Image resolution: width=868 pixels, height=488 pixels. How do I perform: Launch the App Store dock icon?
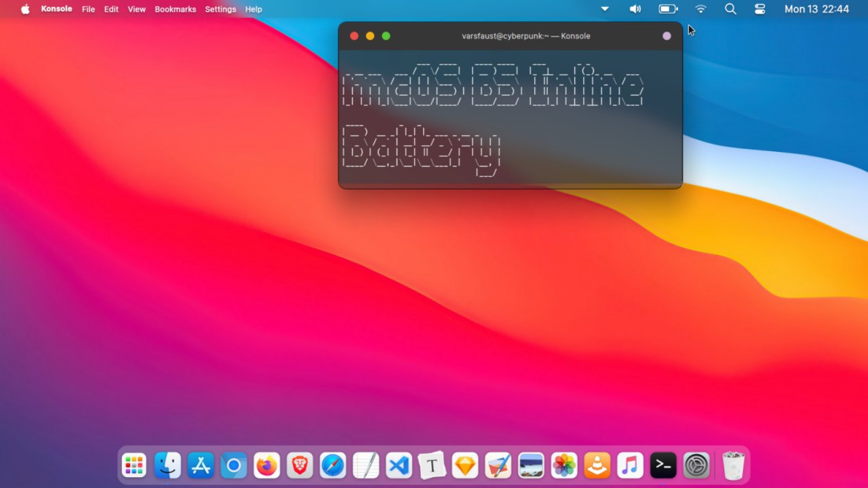point(201,466)
